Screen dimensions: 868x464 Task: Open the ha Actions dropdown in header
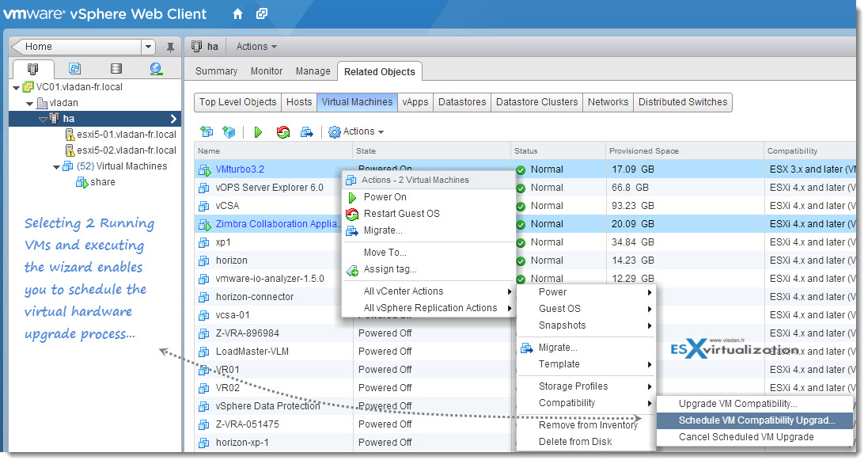coord(256,47)
